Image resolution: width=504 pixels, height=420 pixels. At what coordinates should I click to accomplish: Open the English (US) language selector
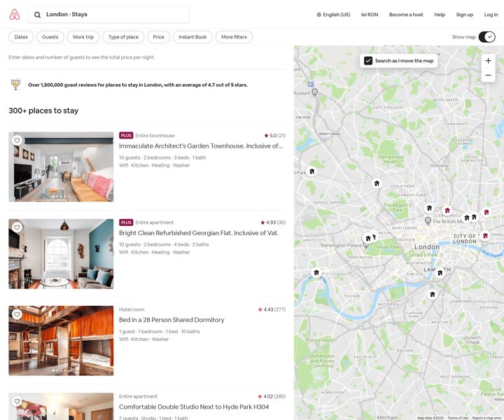[333, 15]
